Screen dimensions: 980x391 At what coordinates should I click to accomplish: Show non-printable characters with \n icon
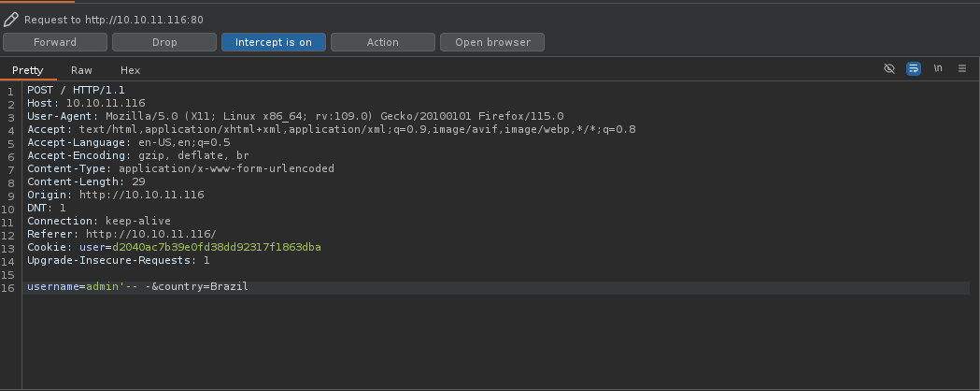pos(937,69)
